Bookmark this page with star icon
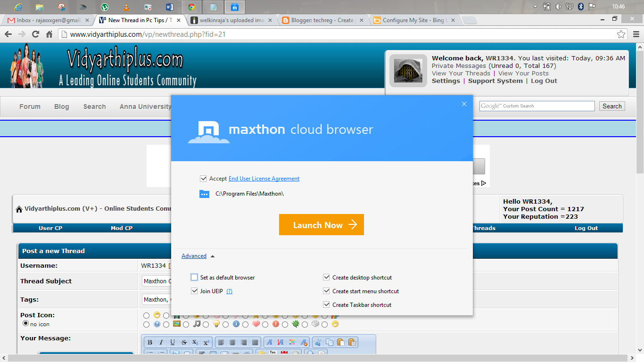Viewport: 644px width, 362px height. coord(621,34)
